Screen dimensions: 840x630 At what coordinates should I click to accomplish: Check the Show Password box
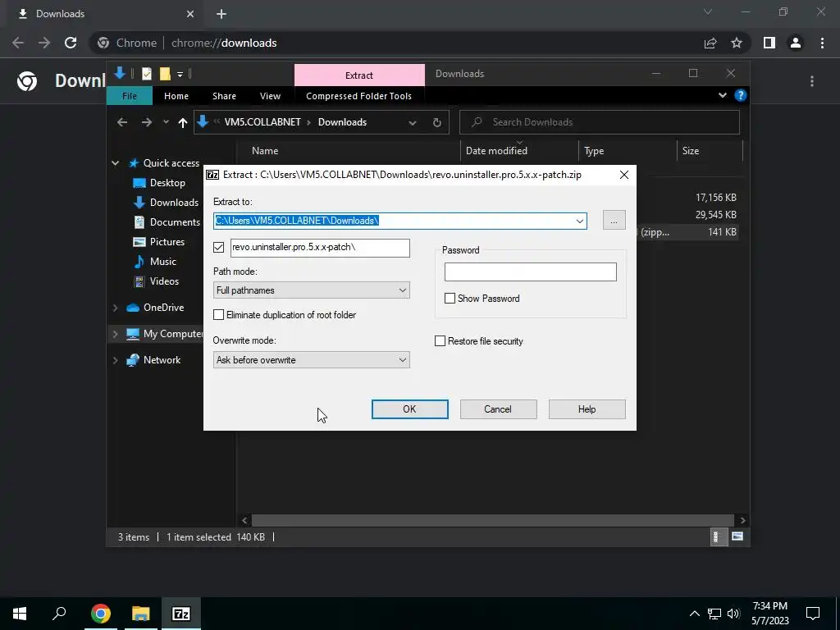tap(450, 299)
